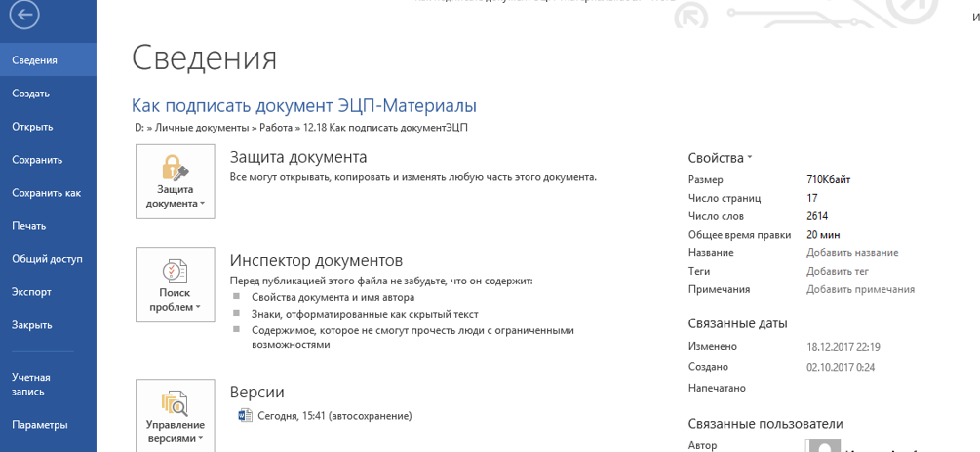Open Параметры settings

coord(39,425)
